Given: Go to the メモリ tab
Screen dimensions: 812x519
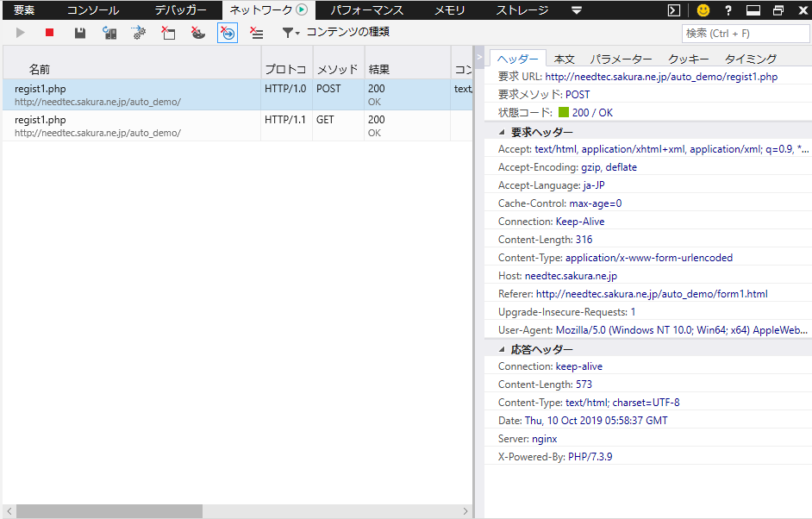Looking at the screenshot, I should click(x=449, y=10).
